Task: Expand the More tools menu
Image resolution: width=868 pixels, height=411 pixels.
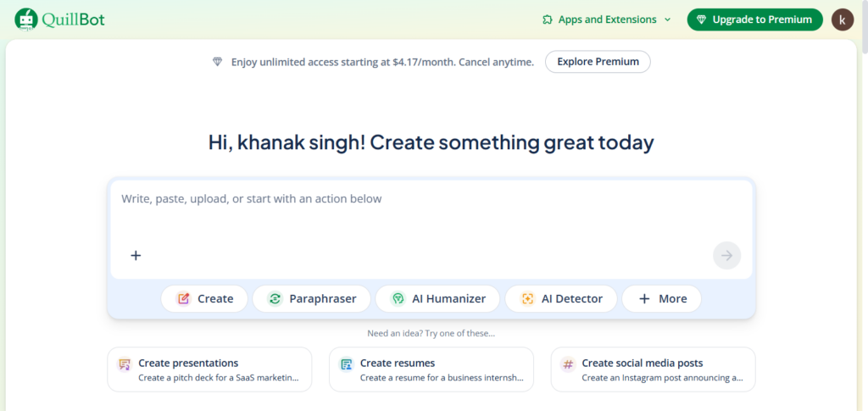Action: 661,298
